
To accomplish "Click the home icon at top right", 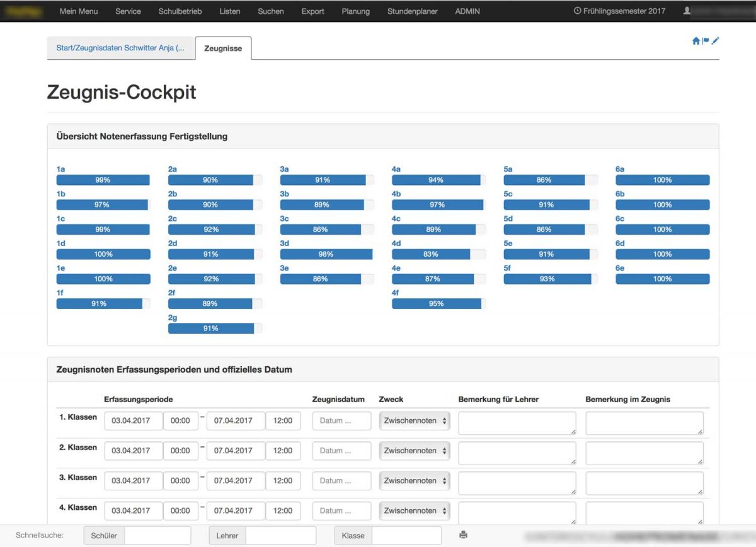I will [x=696, y=41].
